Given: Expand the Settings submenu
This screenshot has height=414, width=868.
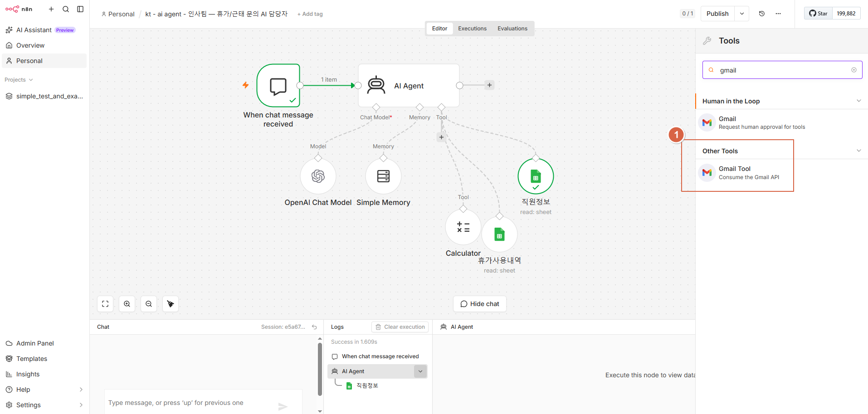Looking at the screenshot, I should pos(81,405).
